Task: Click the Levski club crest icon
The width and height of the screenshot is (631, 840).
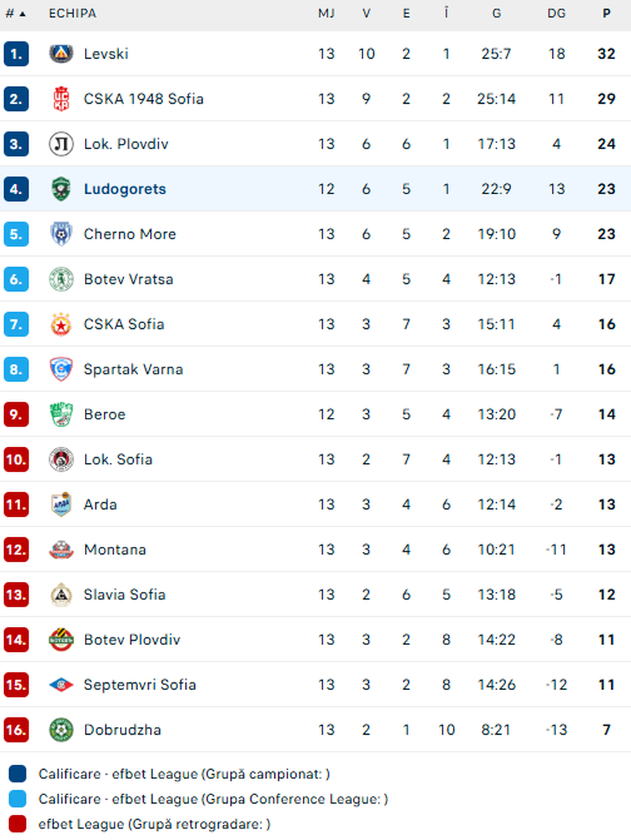Action: point(61,54)
